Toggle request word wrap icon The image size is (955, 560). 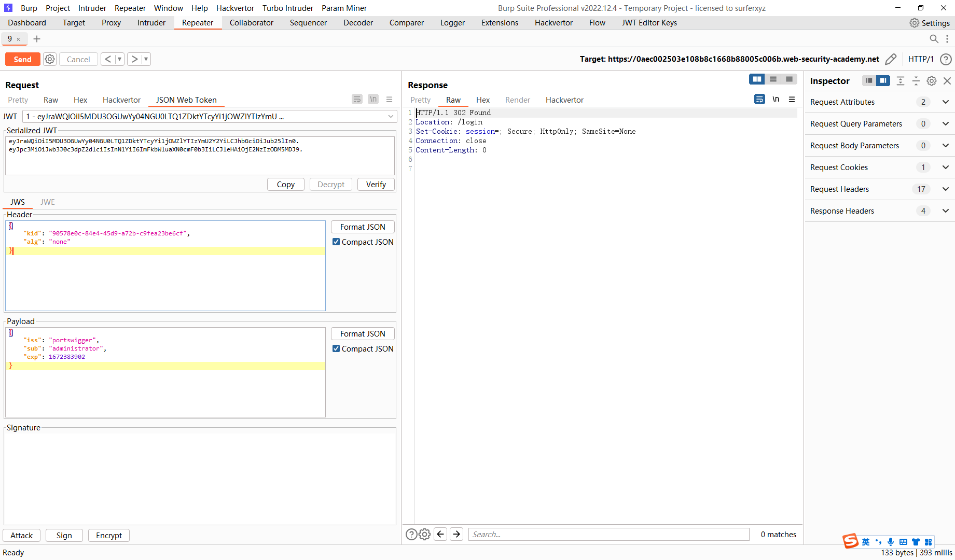(x=357, y=99)
